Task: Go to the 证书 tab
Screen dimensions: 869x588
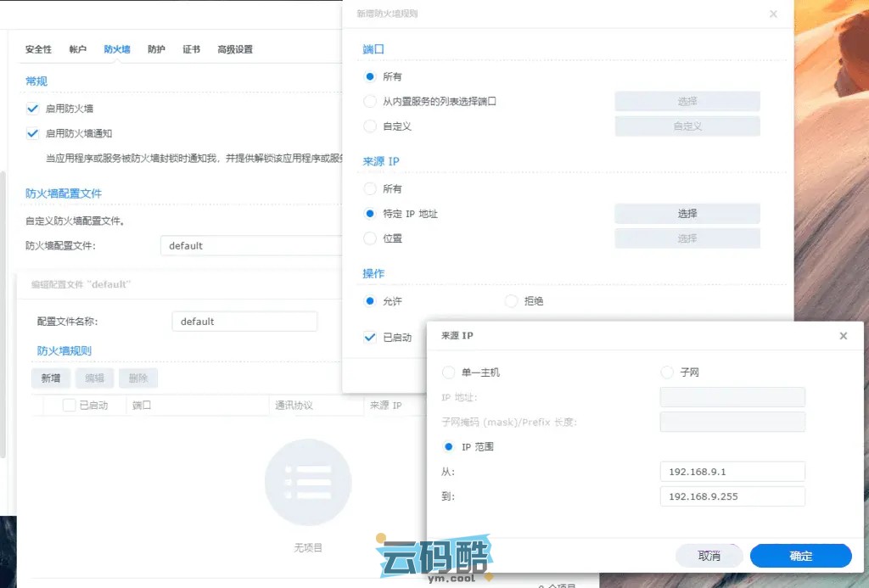Action: [x=191, y=49]
